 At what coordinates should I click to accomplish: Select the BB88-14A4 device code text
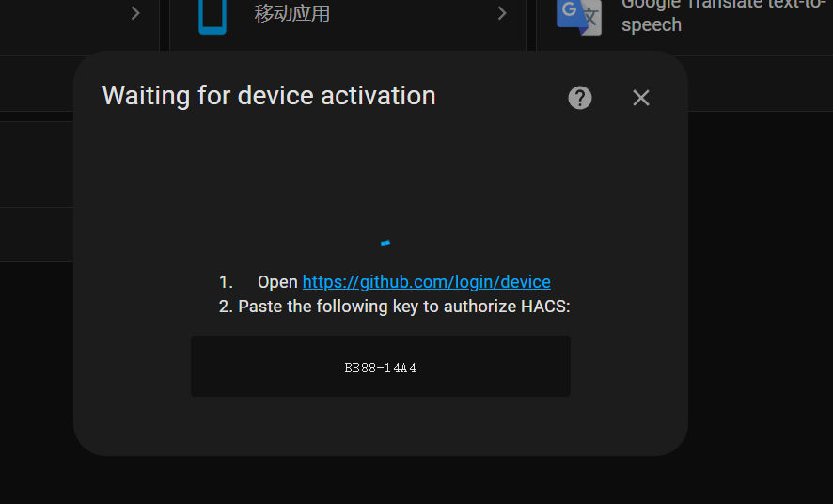pyautogui.click(x=381, y=368)
